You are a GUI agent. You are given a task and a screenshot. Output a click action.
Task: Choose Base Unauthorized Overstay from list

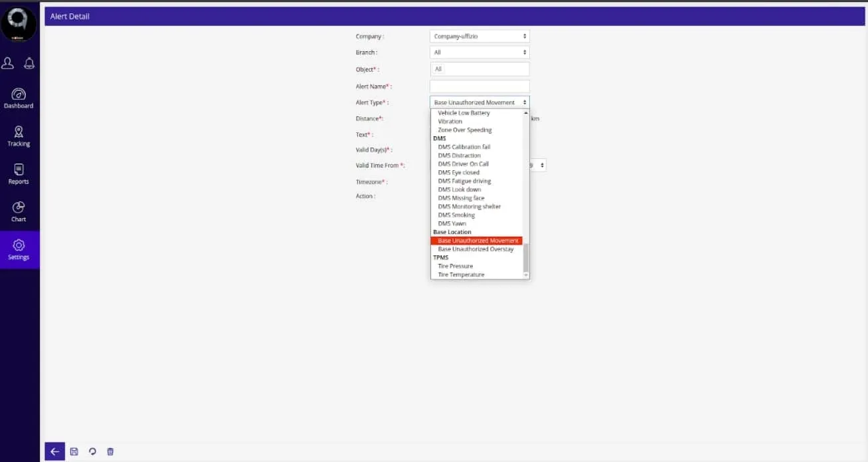(x=476, y=249)
